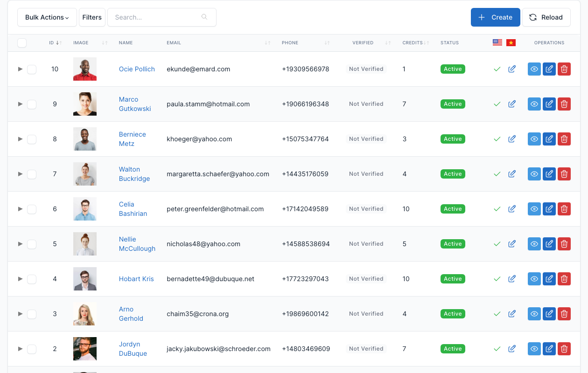
Task: Edit Vietnamese translation for Ocie Pollich
Action: pos(512,69)
